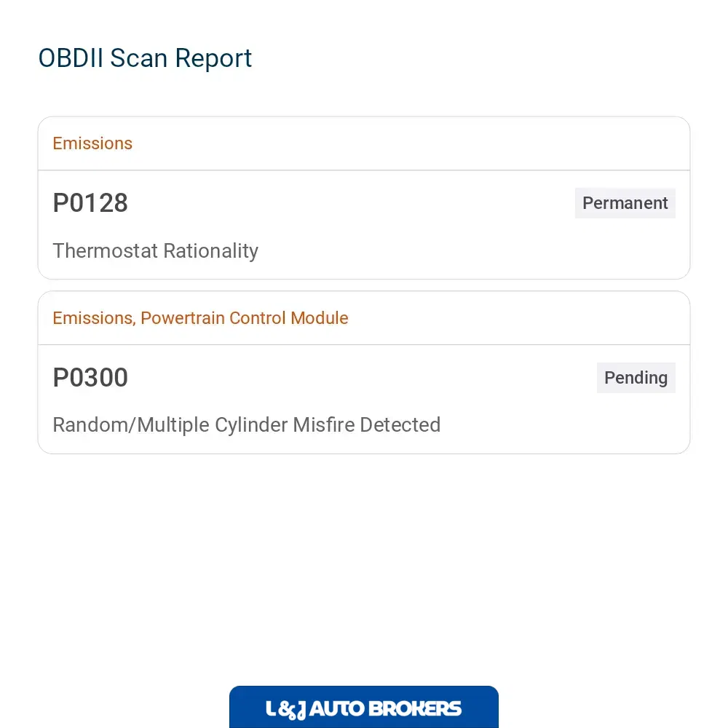Image resolution: width=728 pixels, height=728 pixels.
Task: Click the word Cylinder in P0300 description
Action: (x=251, y=426)
